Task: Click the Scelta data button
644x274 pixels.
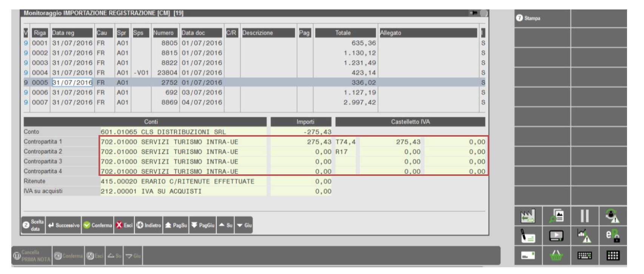Action: point(33,225)
